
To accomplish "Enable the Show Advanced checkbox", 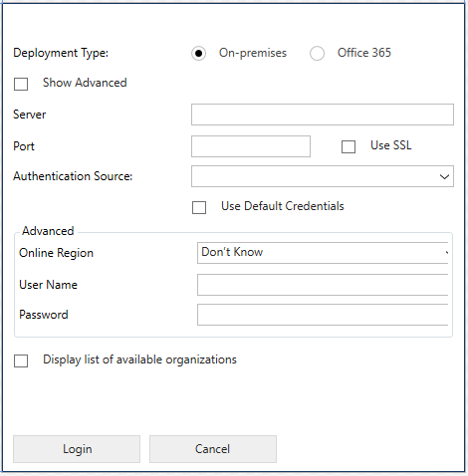I will [21, 84].
